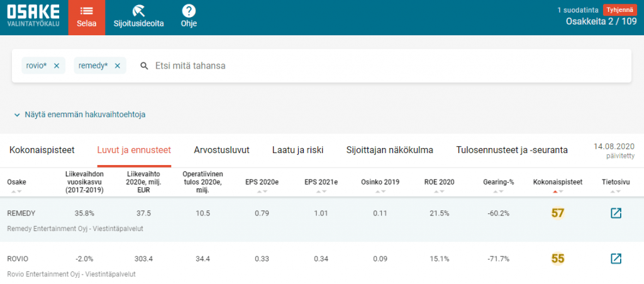Remove the remedy* filter chip
The width and height of the screenshot is (644, 284).
117,65
